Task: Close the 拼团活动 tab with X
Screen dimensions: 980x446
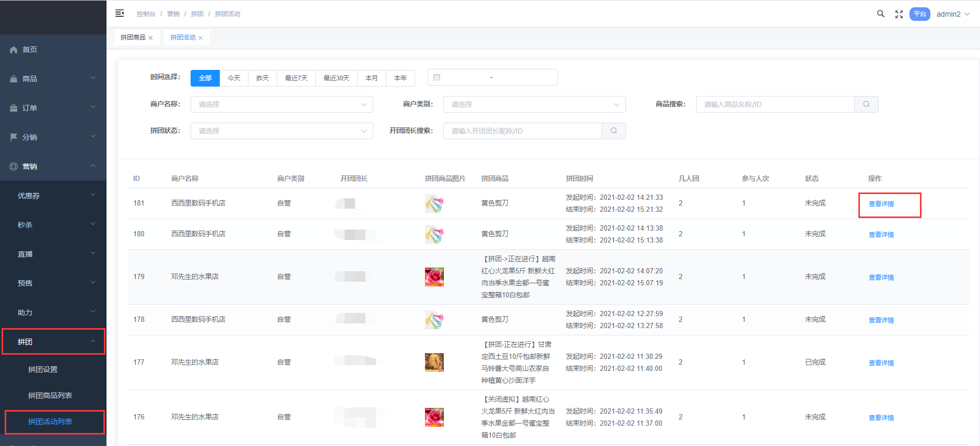Action: click(200, 38)
